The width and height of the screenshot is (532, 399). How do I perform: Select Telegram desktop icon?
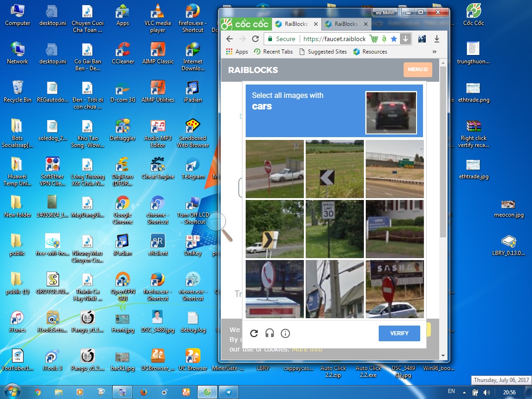click(193, 168)
